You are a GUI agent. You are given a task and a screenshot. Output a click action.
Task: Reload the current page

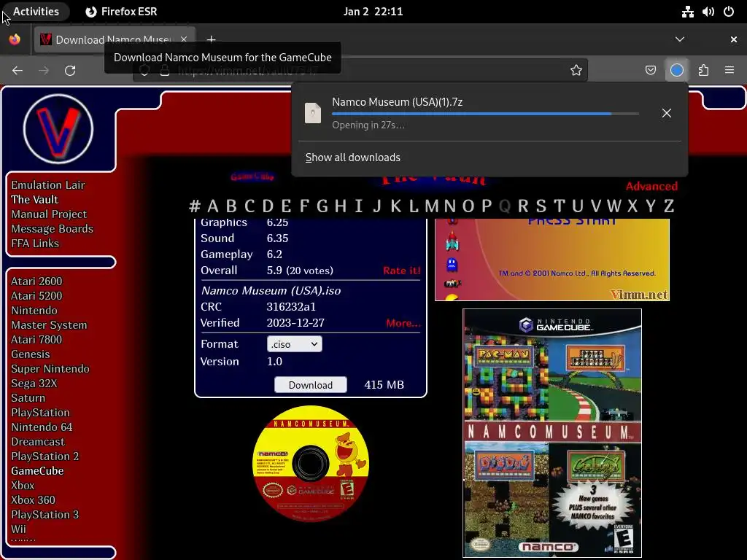(x=70, y=71)
